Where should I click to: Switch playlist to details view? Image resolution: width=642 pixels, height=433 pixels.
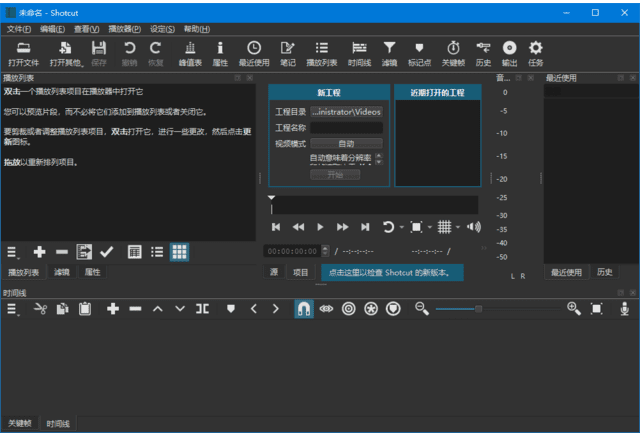(134, 252)
